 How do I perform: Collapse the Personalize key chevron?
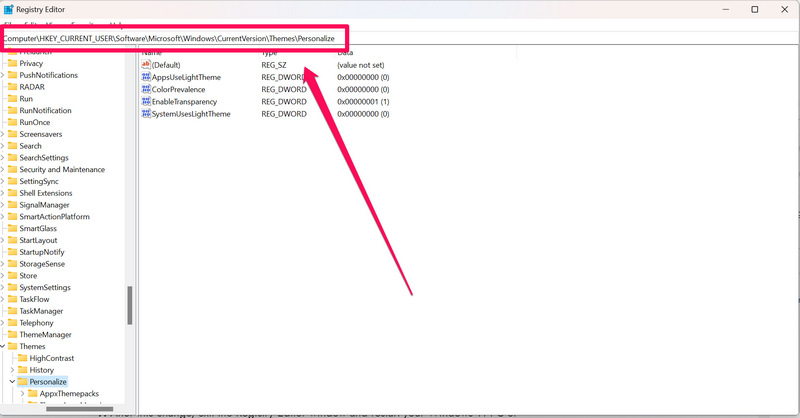(12, 381)
